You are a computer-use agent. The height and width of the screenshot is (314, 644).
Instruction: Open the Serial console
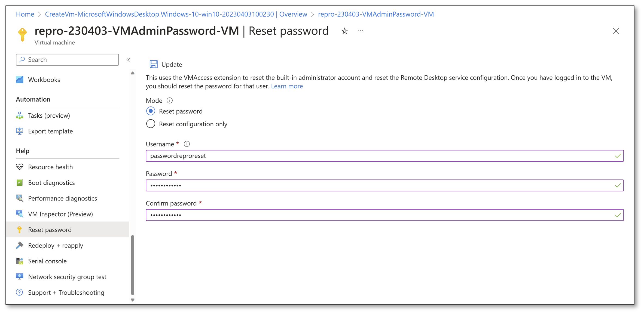point(47,261)
